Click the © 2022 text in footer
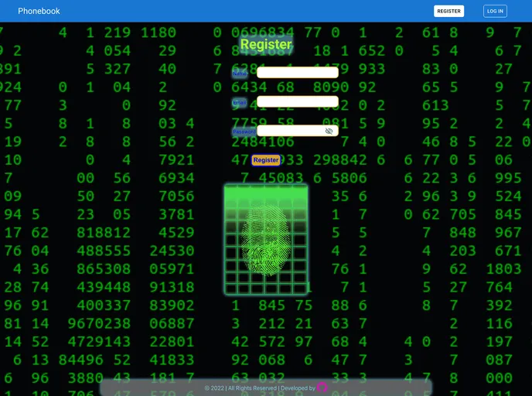 pos(214,388)
